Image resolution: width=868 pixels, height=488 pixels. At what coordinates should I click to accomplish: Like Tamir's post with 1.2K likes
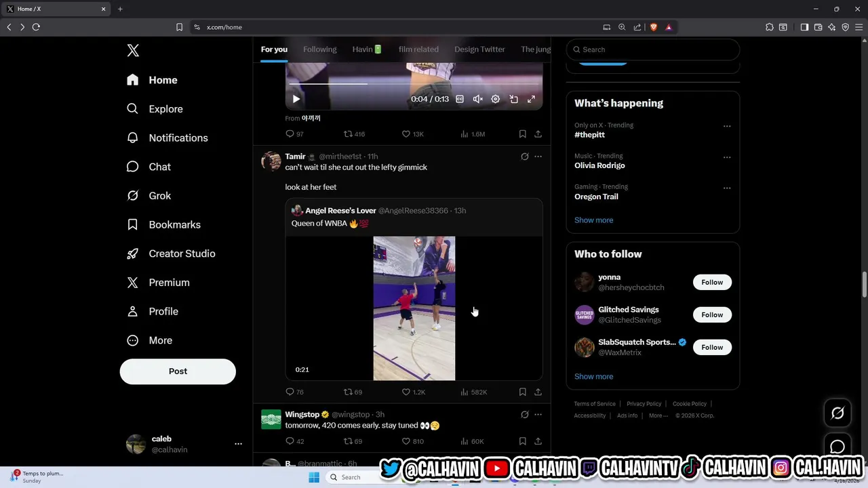coord(414,392)
